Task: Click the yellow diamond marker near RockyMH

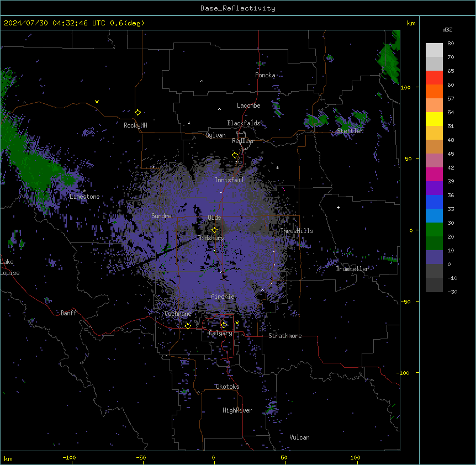Action: [x=138, y=113]
